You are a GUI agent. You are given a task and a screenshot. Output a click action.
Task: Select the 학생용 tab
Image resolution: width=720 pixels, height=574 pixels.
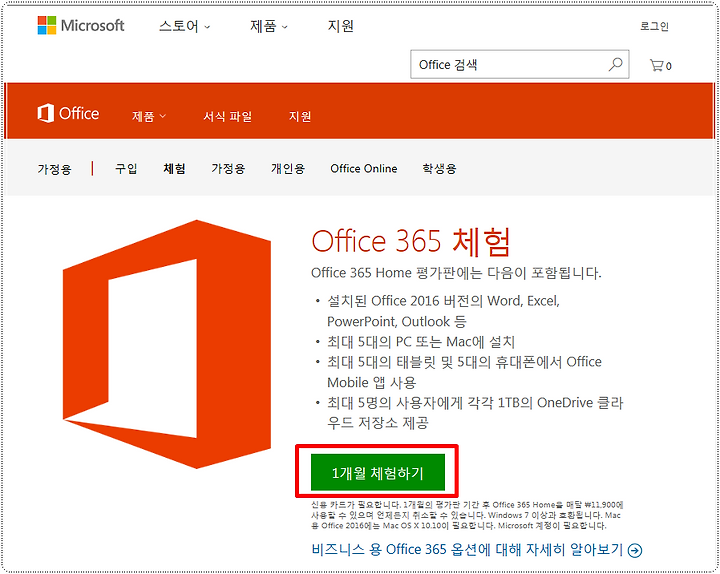(x=439, y=169)
